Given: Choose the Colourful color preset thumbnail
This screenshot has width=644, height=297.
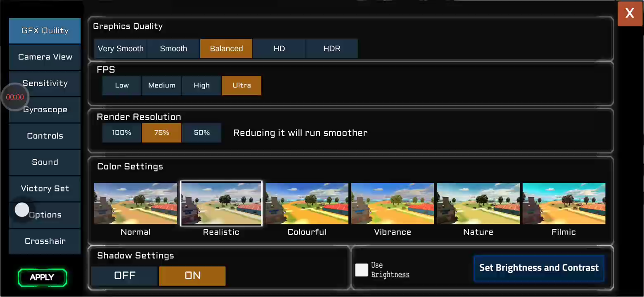Looking at the screenshot, I should (x=307, y=204).
